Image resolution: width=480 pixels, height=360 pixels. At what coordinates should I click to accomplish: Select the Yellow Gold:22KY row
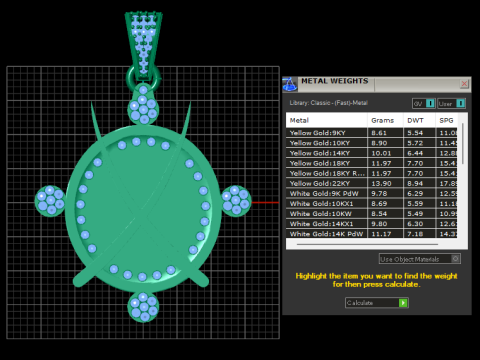coord(371,183)
